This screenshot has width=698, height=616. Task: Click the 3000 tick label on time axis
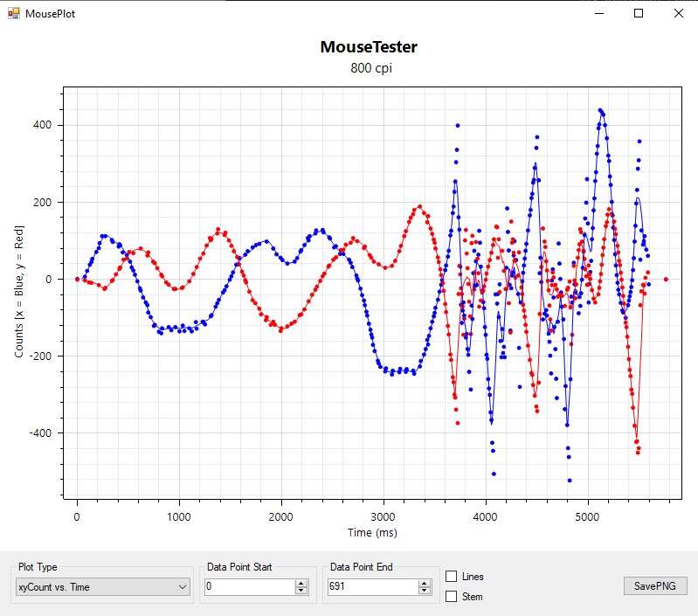click(384, 516)
